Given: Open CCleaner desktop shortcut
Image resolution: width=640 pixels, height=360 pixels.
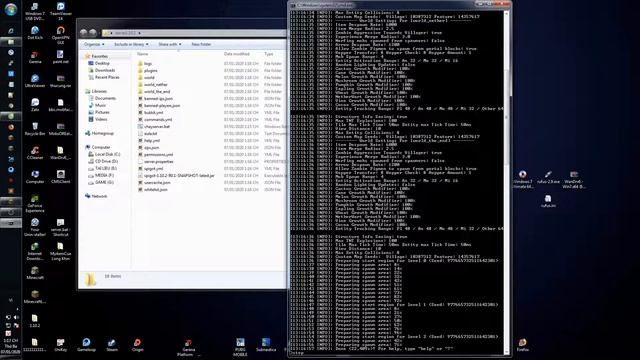Looking at the screenshot, I should (35, 153).
